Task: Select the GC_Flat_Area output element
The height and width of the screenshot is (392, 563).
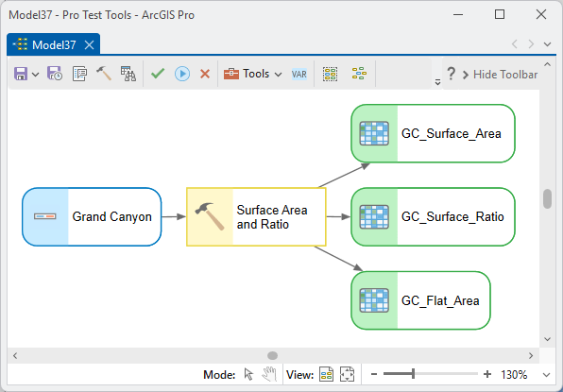Action: click(x=420, y=300)
